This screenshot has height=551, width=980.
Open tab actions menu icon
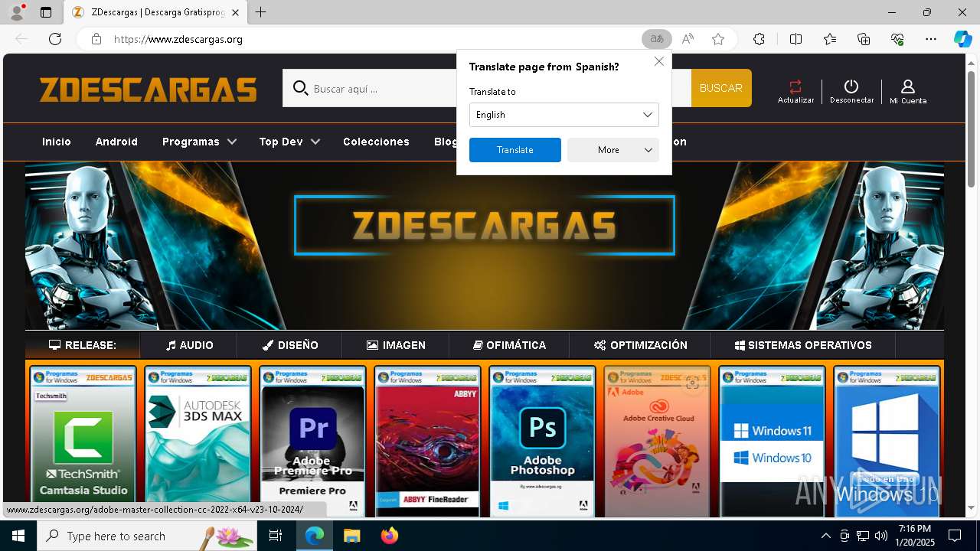[x=46, y=12]
